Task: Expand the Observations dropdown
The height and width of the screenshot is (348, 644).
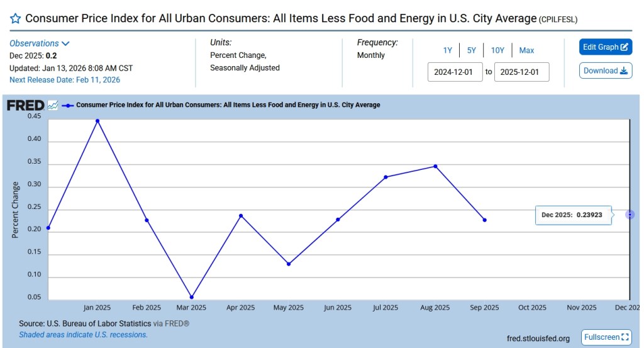Action: (x=40, y=43)
